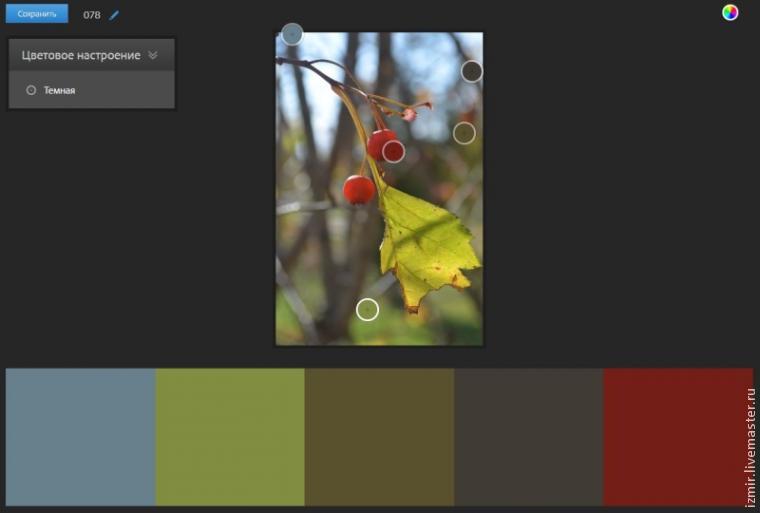The width and height of the screenshot is (760, 513).
Task: Select the green picker marker near image bottom
Action: pos(367,309)
